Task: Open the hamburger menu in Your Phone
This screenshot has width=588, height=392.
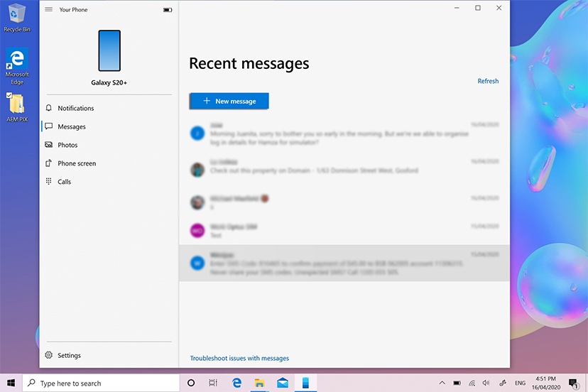Action: (49, 9)
